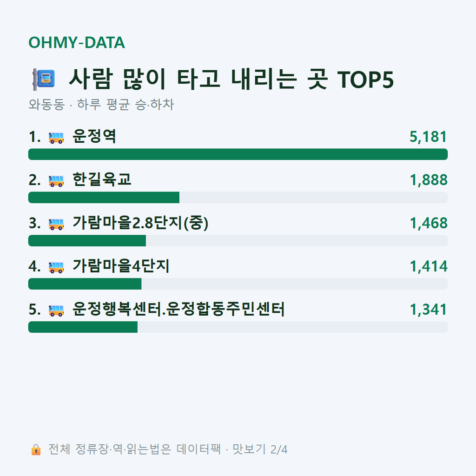Image resolution: width=476 pixels, height=476 pixels.
Task: Click the bus icon beside 가람마을4단지
Action: coord(56,267)
